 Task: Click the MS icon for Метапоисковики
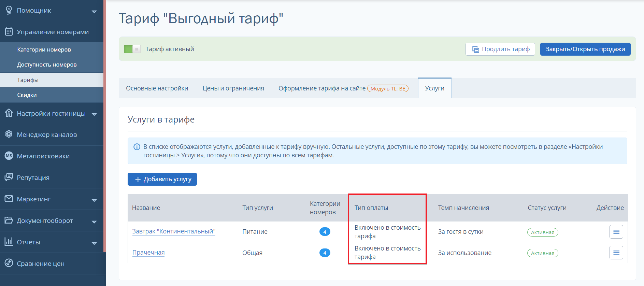pos(9,156)
